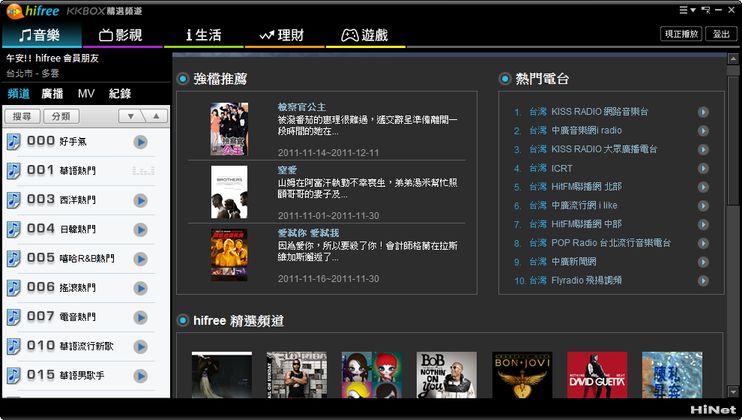Image resolution: width=742 pixels, height=420 pixels.
Task: Click 強檔推薦 section bullet
Action: [x=183, y=79]
